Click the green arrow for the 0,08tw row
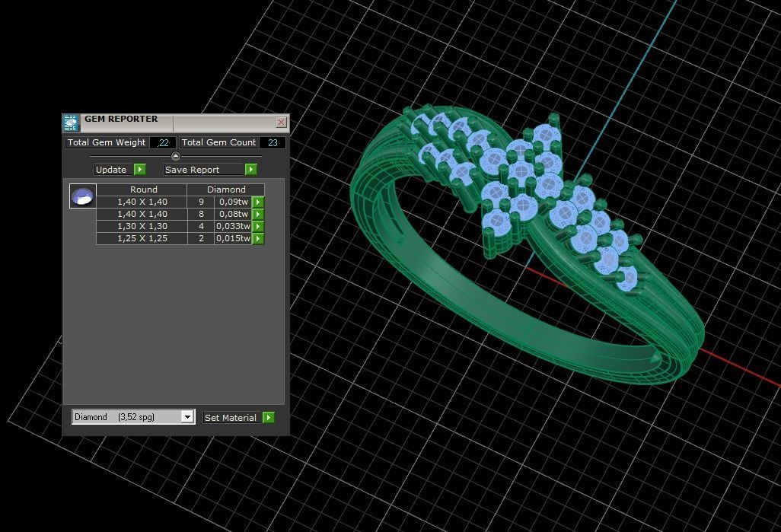Image resolution: width=781 pixels, height=532 pixels. tap(258, 214)
